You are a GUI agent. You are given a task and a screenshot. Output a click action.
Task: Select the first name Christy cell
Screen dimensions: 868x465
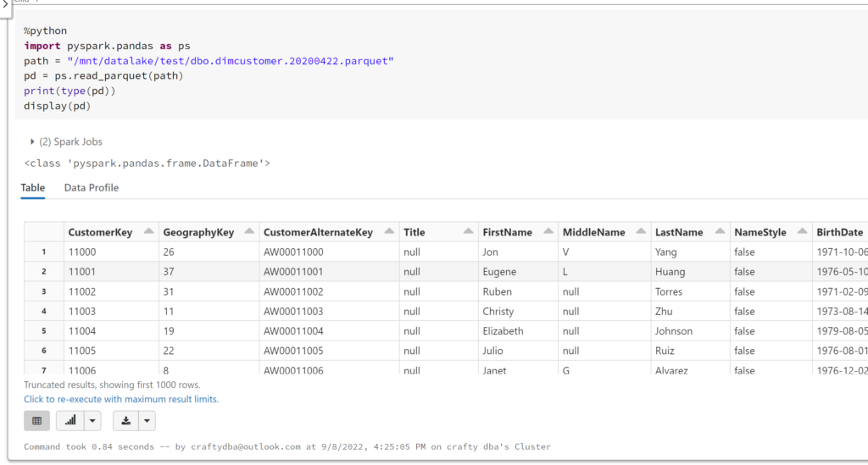click(x=518, y=312)
